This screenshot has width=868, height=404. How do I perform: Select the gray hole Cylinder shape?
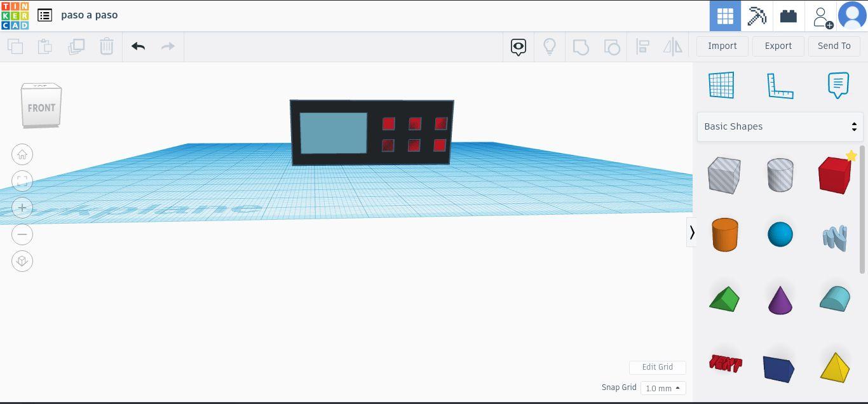click(x=780, y=175)
